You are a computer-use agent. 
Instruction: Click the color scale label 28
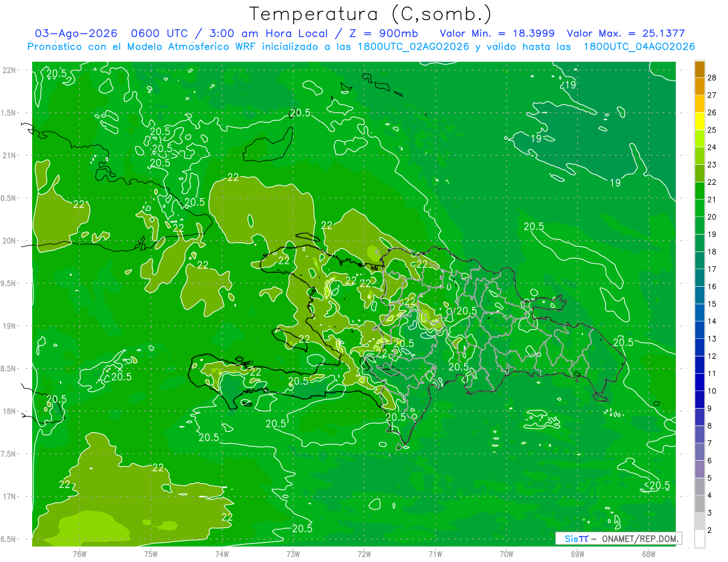(x=712, y=78)
